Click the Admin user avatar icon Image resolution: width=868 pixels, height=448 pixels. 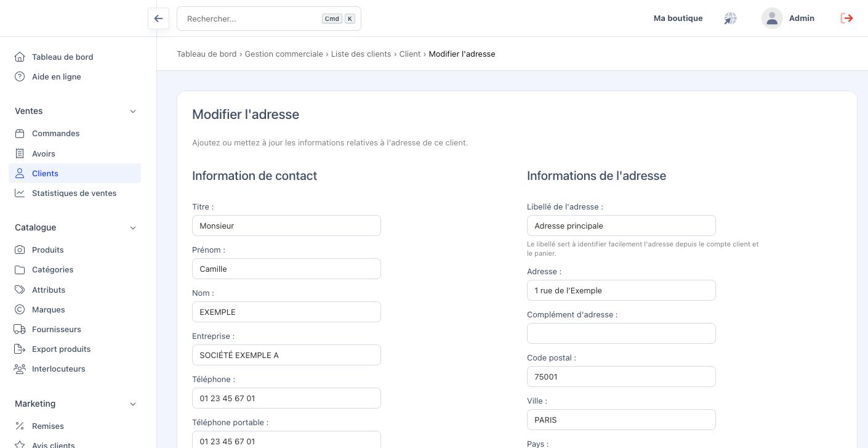(772, 18)
